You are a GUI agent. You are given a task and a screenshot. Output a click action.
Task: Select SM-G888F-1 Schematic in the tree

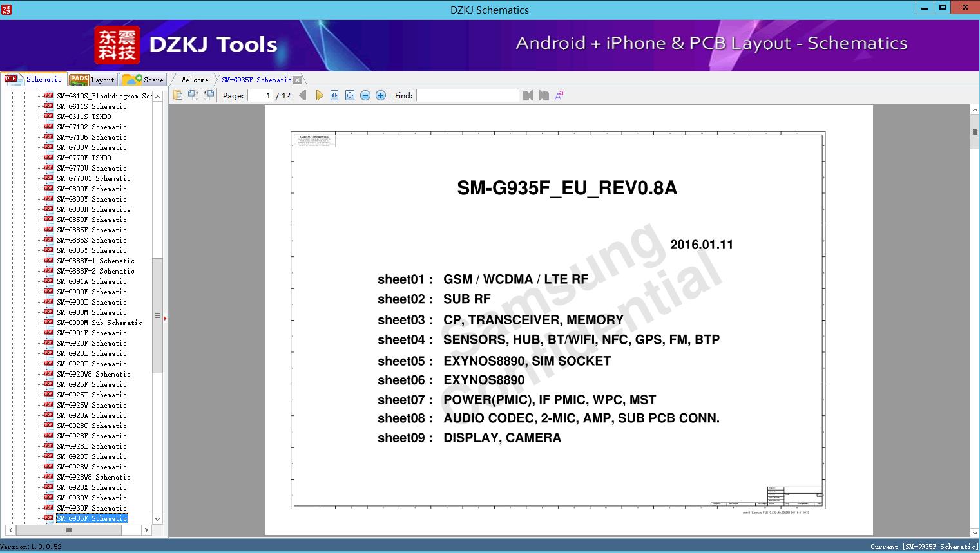click(95, 261)
